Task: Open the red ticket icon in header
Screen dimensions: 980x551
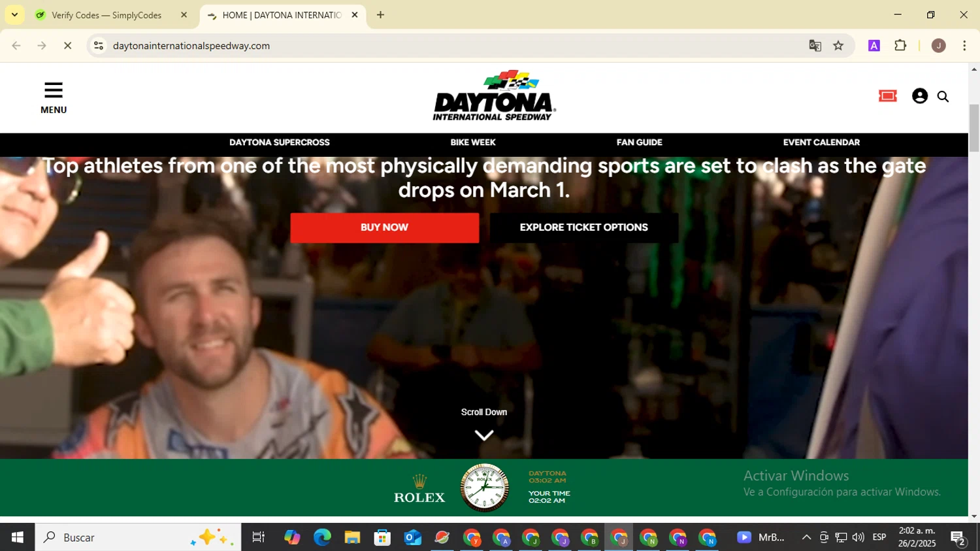Action: 887,97
